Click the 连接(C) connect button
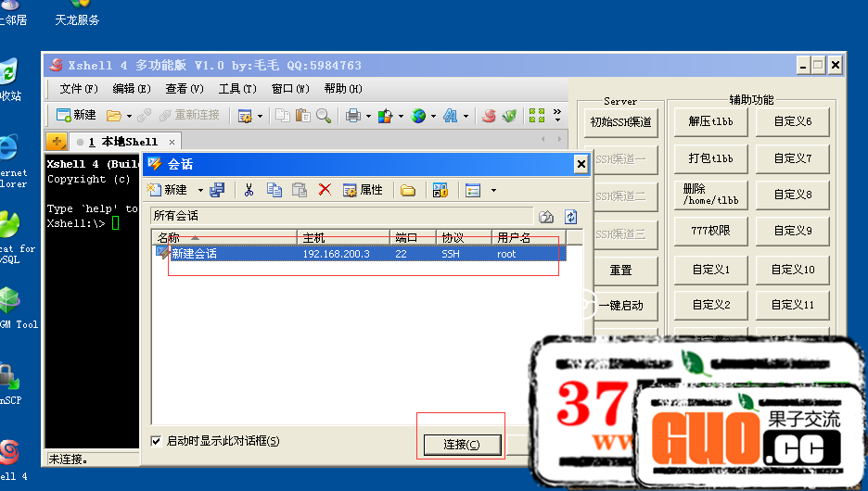Viewport: 868px width, 491px height. [462, 444]
